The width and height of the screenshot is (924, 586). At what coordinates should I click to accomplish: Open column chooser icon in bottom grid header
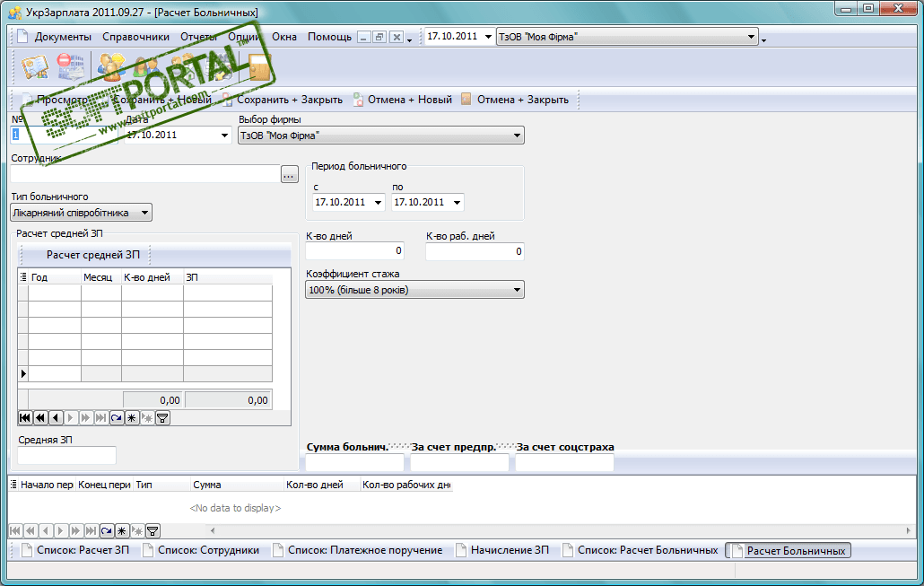(13, 484)
